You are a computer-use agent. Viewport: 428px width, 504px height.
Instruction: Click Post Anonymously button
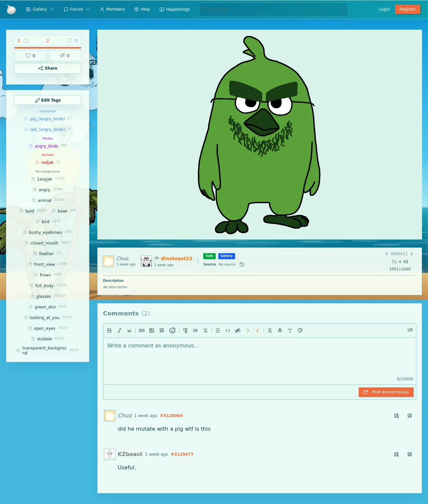[386, 392]
